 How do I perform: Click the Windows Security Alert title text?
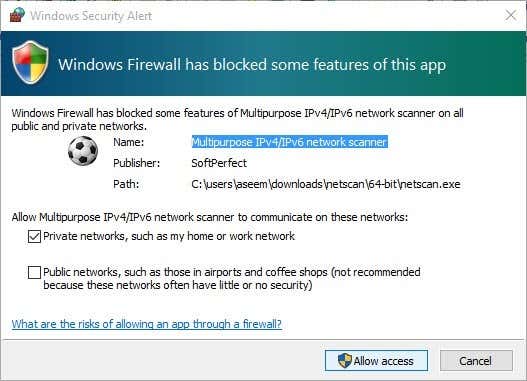(x=91, y=16)
